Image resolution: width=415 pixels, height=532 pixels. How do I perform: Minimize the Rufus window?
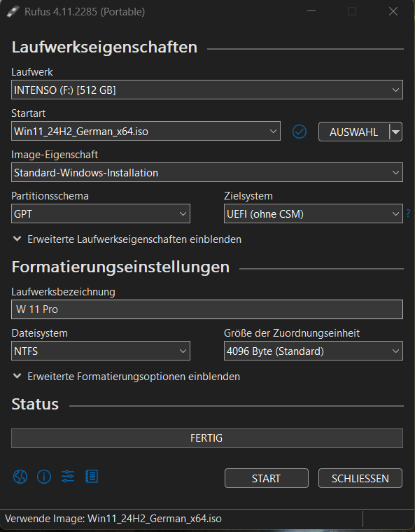(311, 11)
